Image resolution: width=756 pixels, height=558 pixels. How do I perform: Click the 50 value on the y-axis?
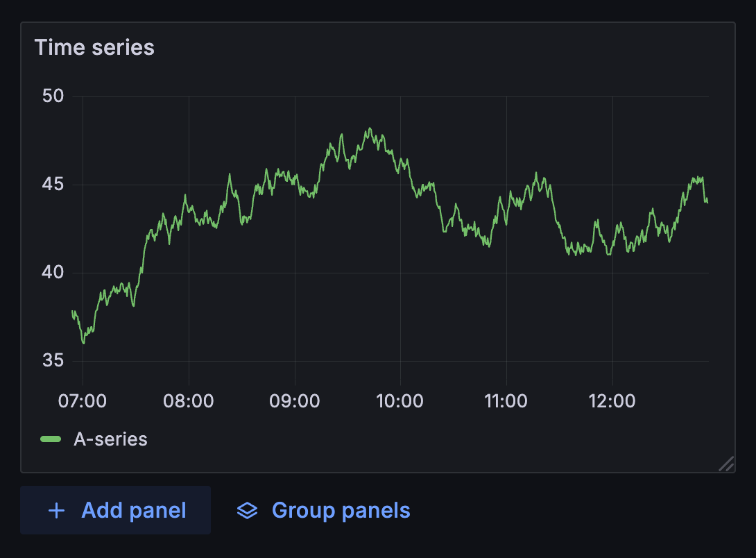(x=53, y=96)
